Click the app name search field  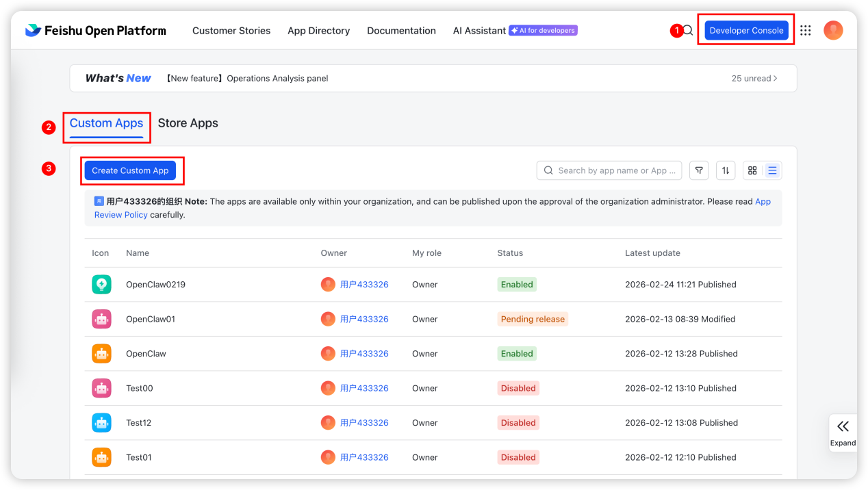(x=616, y=170)
